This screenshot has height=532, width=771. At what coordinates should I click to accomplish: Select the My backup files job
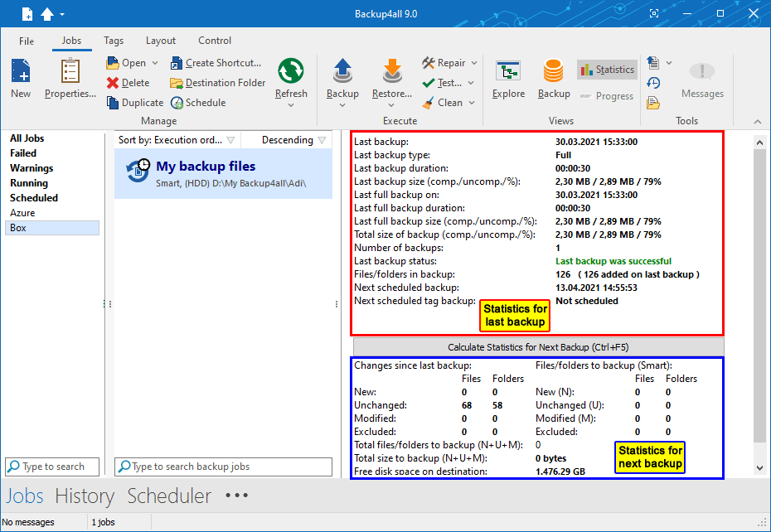[x=223, y=173]
